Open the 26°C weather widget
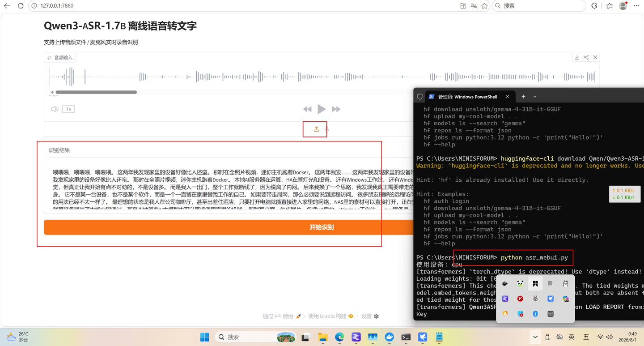The width and height of the screenshot is (644, 346). (x=18, y=337)
